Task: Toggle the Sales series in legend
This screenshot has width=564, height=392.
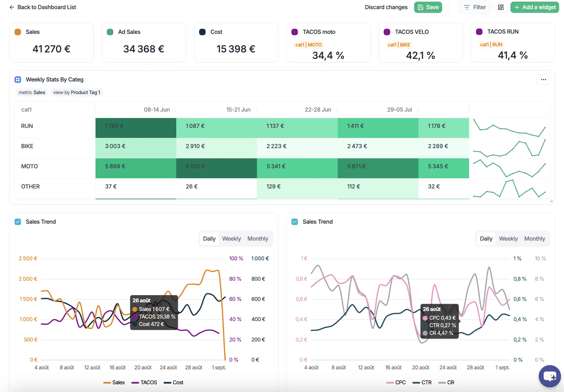Action: pyautogui.click(x=114, y=383)
